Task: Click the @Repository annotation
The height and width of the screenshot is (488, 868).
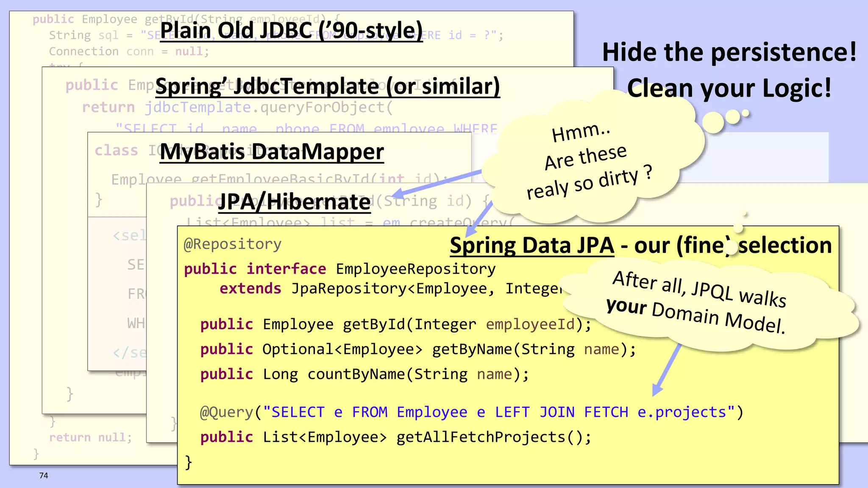Action: 233,244
